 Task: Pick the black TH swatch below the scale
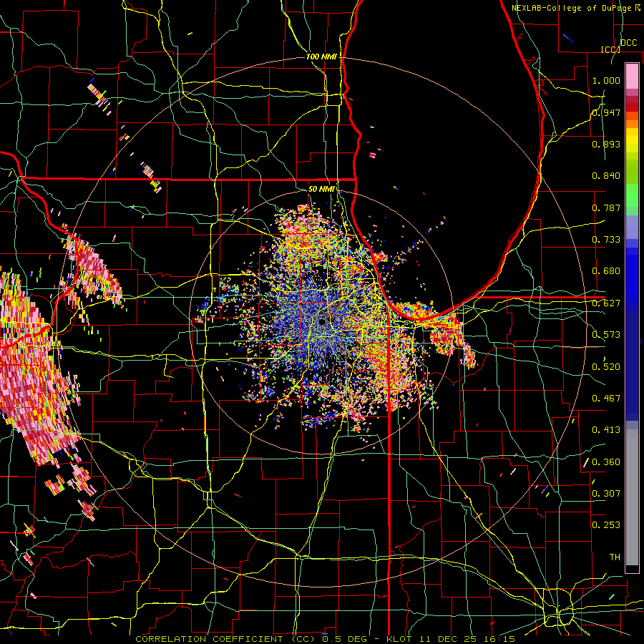[632, 570]
